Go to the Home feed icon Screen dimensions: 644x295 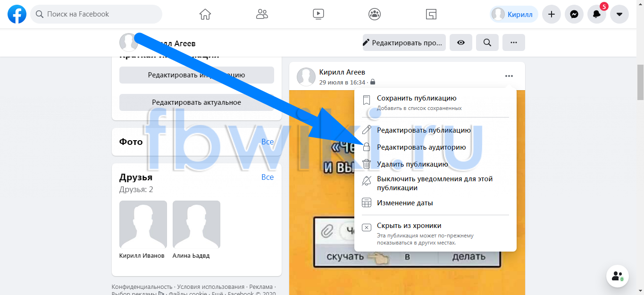[x=205, y=14]
